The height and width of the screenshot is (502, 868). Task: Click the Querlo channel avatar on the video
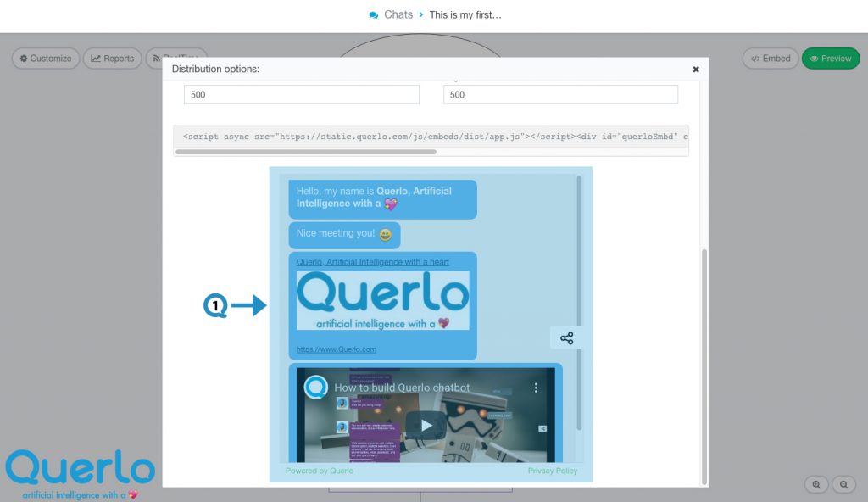pos(316,388)
